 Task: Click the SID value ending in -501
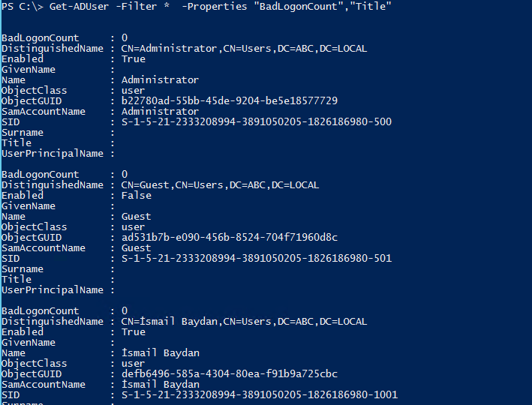(x=257, y=258)
